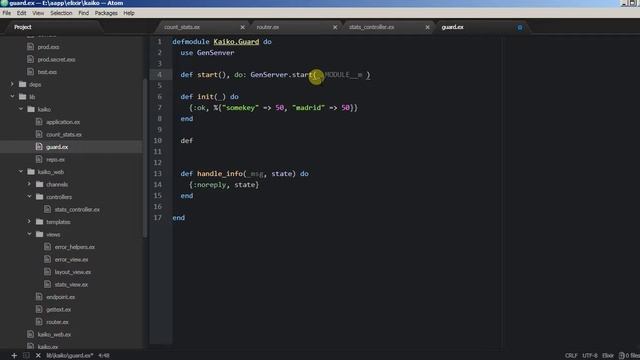Close the count_stats.ex tab
Screen dimensions: 640x360
pos(242,27)
